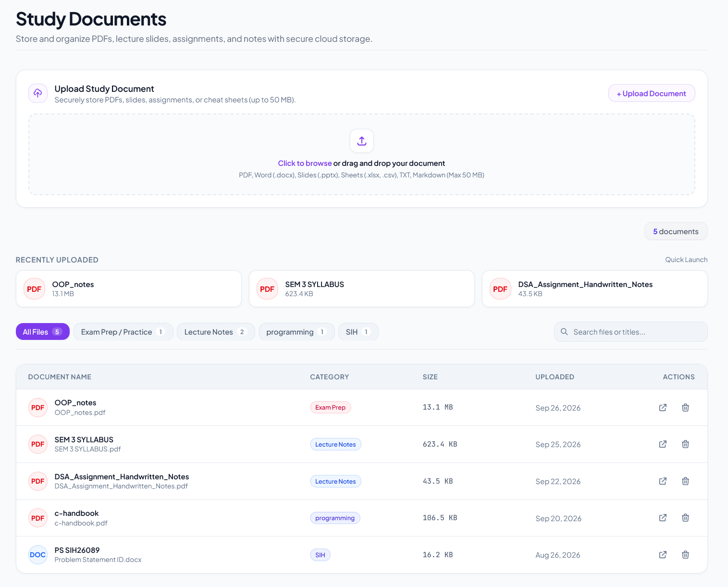This screenshot has height=587, width=728.
Task: Click the SIZE column header
Action: (x=430, y=377)
